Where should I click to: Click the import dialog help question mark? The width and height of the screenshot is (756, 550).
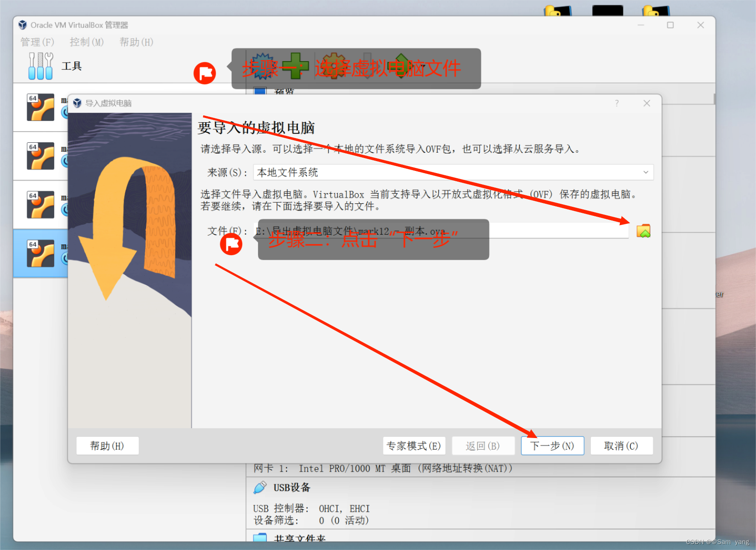point(617,103)
